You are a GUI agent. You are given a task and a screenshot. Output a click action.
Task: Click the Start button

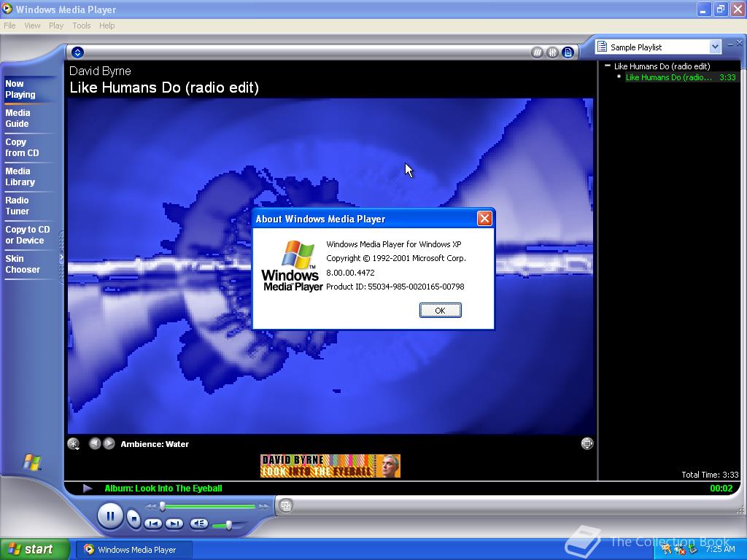click(34, 549)
